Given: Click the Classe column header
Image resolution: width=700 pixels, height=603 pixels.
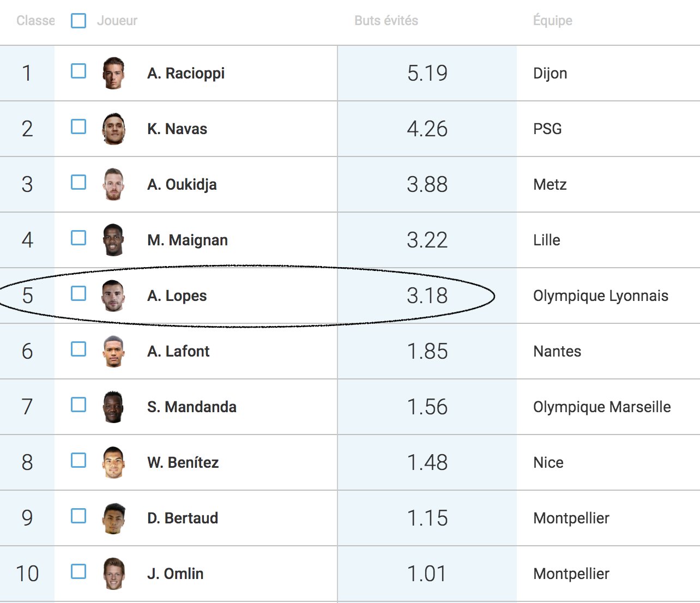Looking at the screenshot, I should (35, 21).
